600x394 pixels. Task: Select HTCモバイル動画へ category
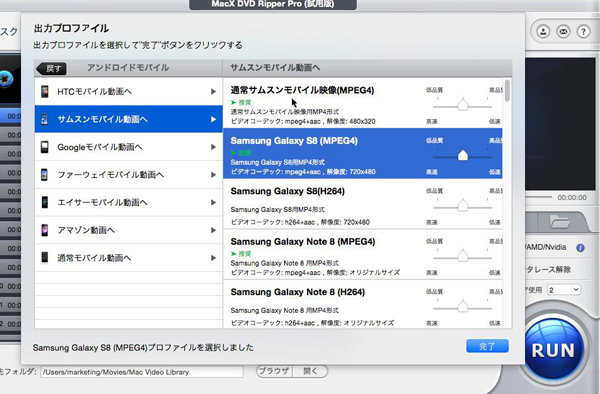click(x=129, y=91)
